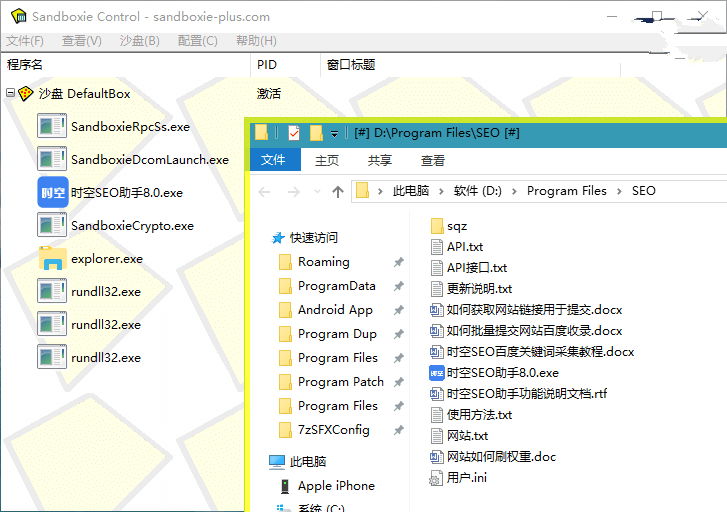Switch to the 主页 ribbon tab

click(x=327, y=160)
